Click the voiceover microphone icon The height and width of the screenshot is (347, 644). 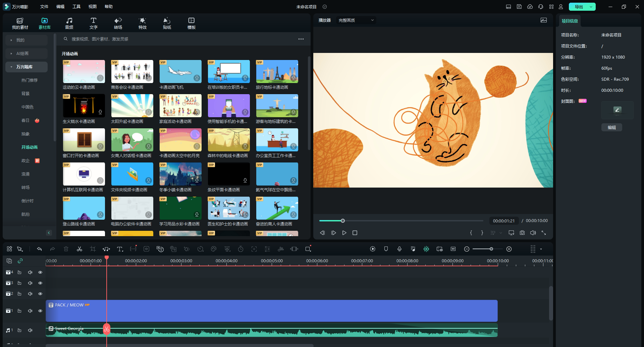399,249
